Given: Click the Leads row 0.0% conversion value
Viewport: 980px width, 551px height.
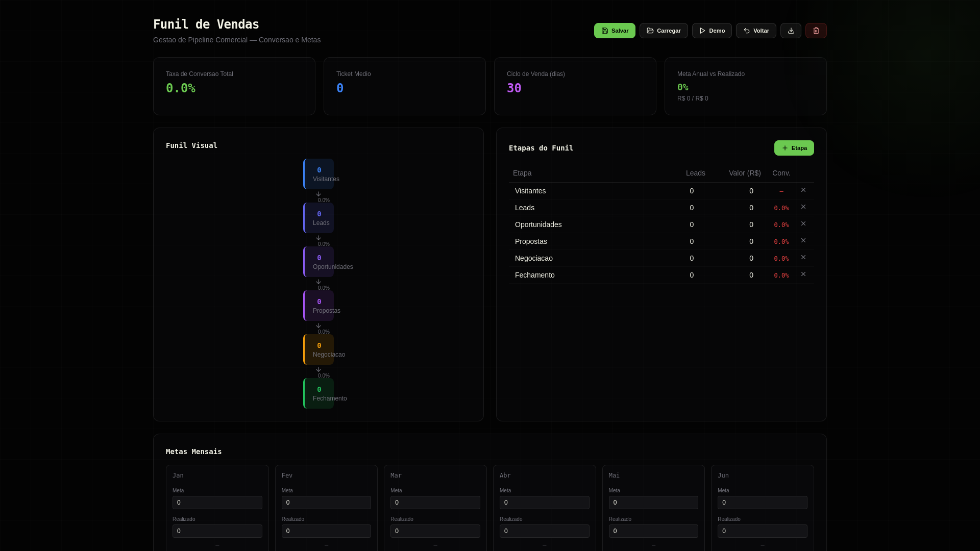Looking at the screenshot, I should pos(781,208).
